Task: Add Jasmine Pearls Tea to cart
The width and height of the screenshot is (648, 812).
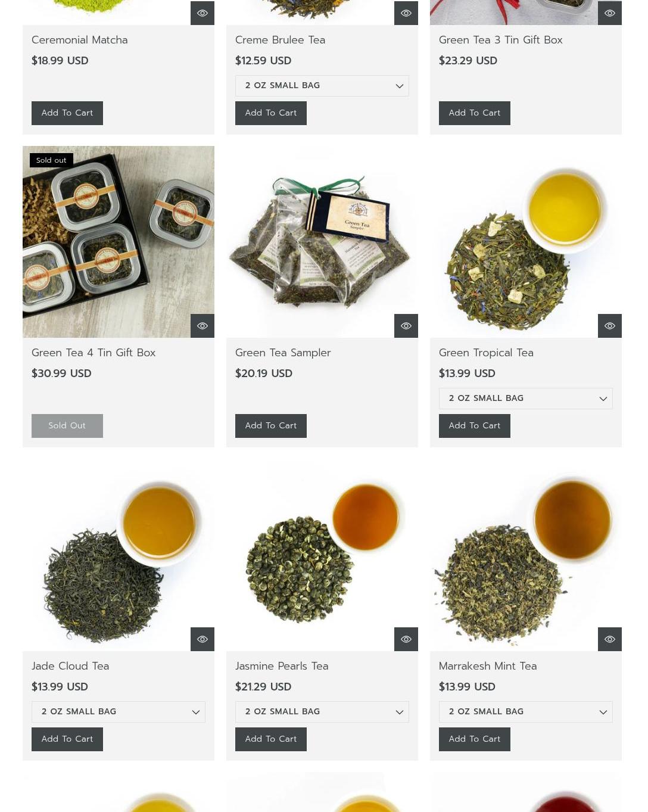Action: click(271, 739)
